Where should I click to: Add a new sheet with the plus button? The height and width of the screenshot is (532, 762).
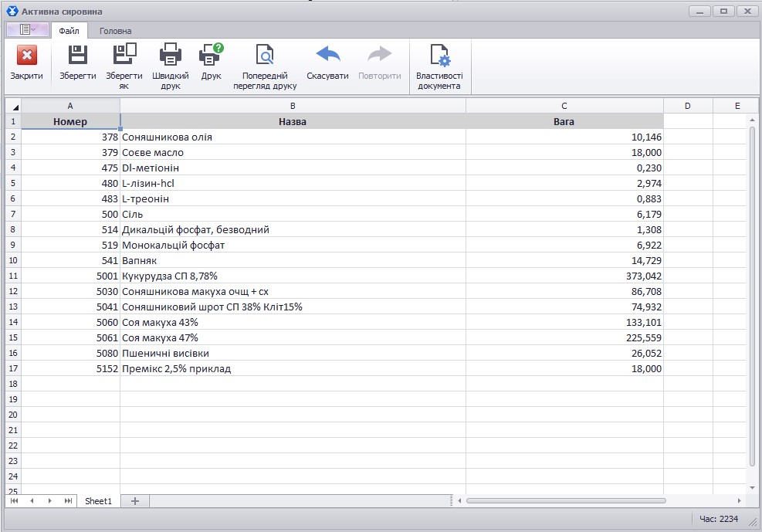(x=135, y=501)
